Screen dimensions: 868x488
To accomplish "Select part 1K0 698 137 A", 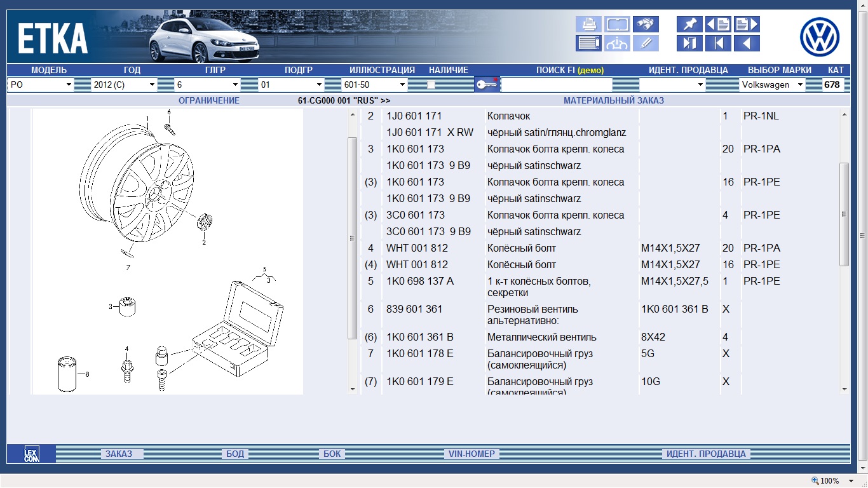I will pyautogui.click(x=420, y=281).
